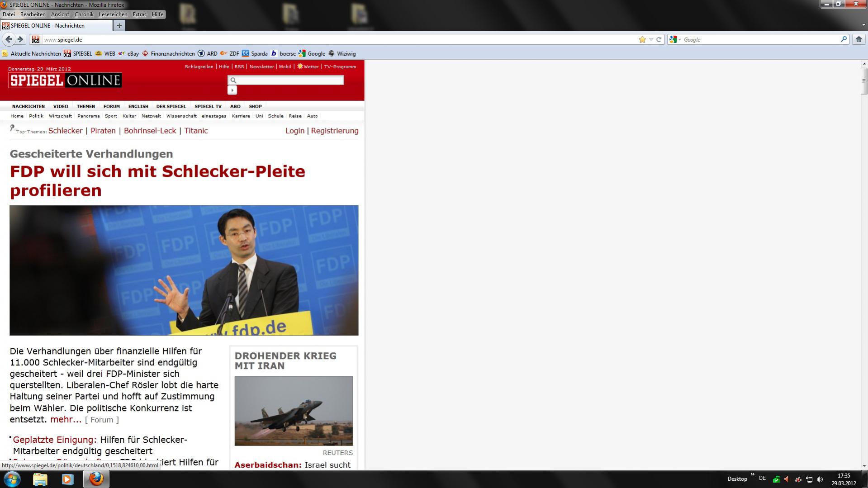Image resolution: width=868 pixels, height=488 pixels.
Task: Click the Spiegel site identity icon in address bar
Action: click(36, 39)
